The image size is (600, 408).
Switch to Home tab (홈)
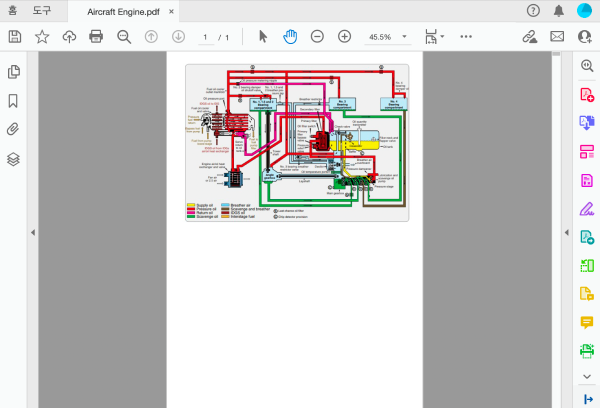coord(13,10)
